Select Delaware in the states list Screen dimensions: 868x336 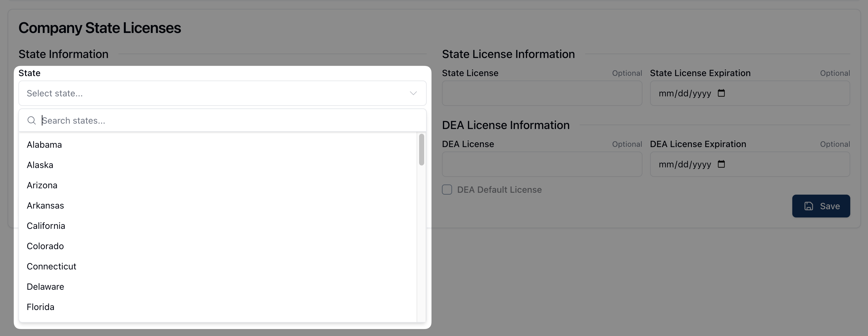point(45,287)
